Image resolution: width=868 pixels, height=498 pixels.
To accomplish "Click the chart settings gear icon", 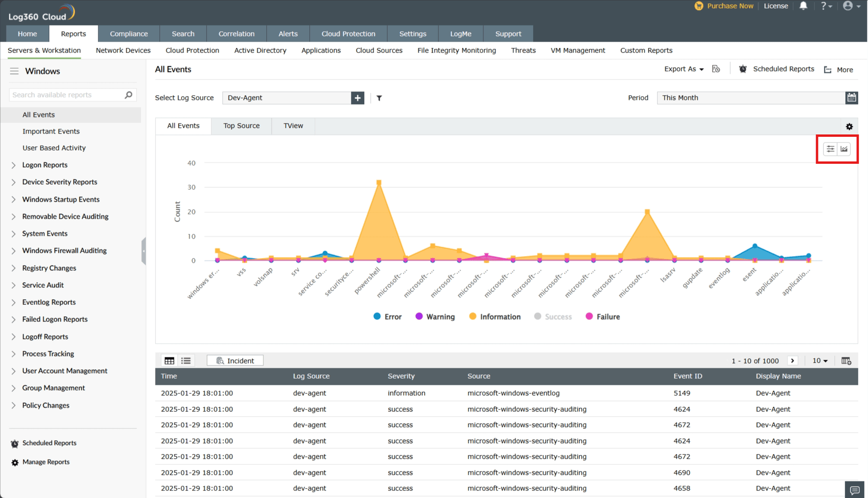I will pos(849,126).
